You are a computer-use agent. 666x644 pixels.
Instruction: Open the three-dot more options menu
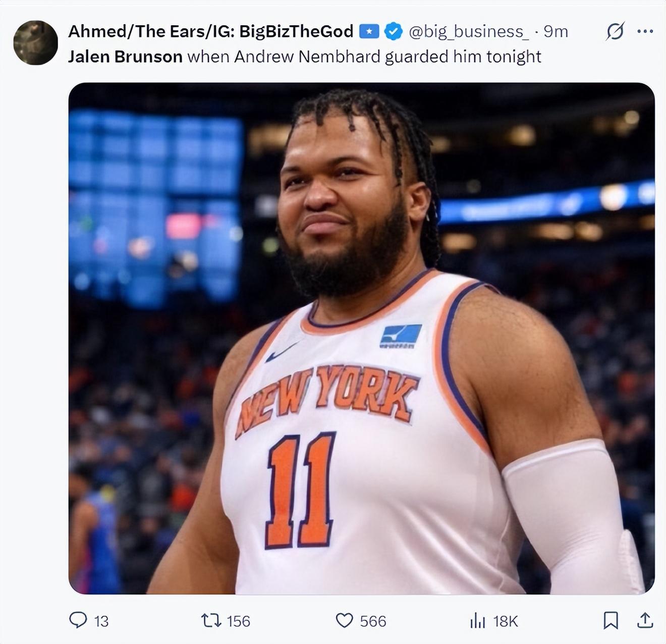pos(645,31)
